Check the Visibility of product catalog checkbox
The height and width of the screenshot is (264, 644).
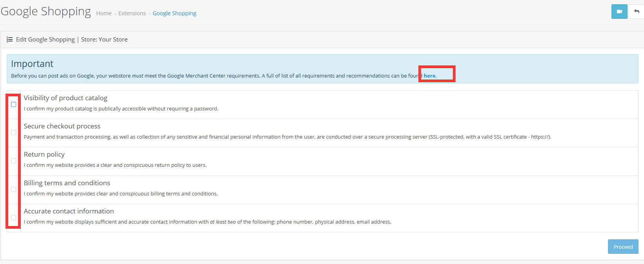click(x=14, y=105)
